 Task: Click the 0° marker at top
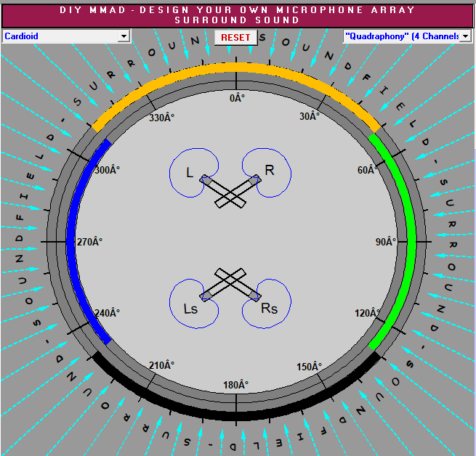(236, 98)
